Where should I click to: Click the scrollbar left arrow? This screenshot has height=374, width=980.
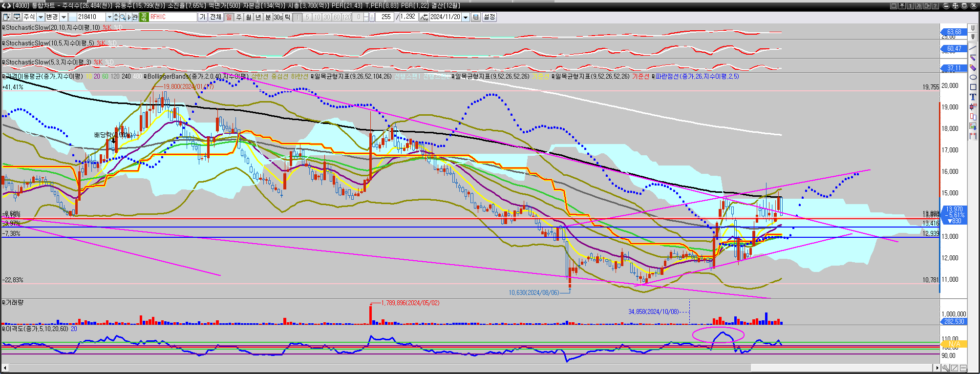coord(5,368)
